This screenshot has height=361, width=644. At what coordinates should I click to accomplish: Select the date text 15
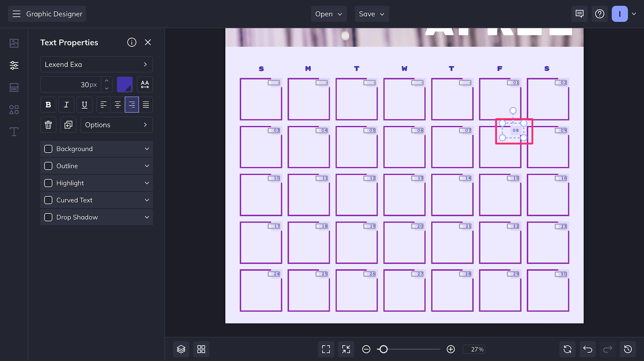516,178
